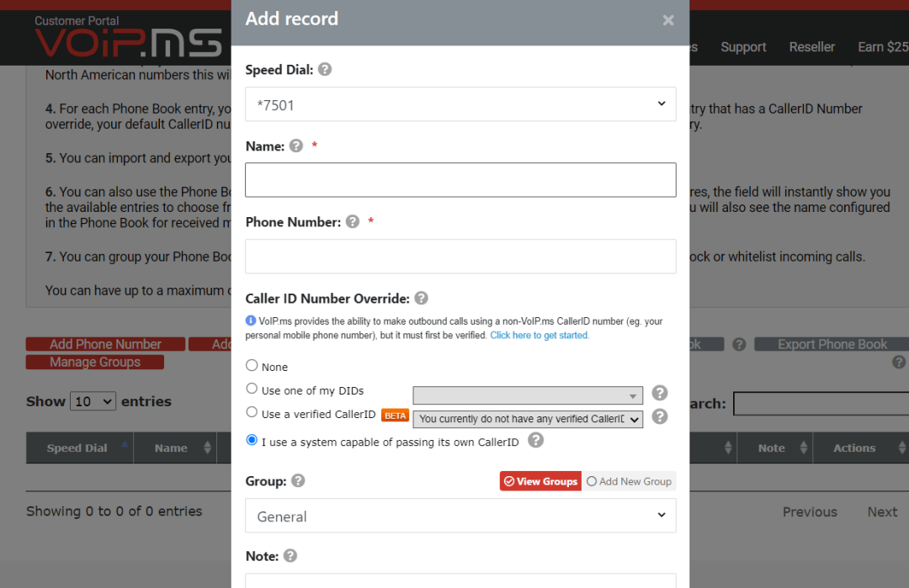Open the Speed Dial *7501 dropdown

(x=460, y=103)
